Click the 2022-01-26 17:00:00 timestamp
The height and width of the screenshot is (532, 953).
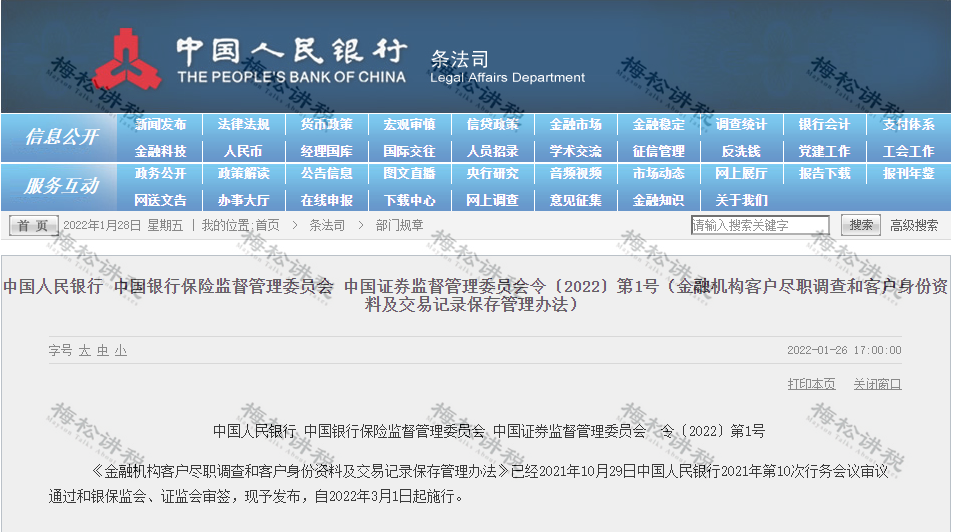844,350
